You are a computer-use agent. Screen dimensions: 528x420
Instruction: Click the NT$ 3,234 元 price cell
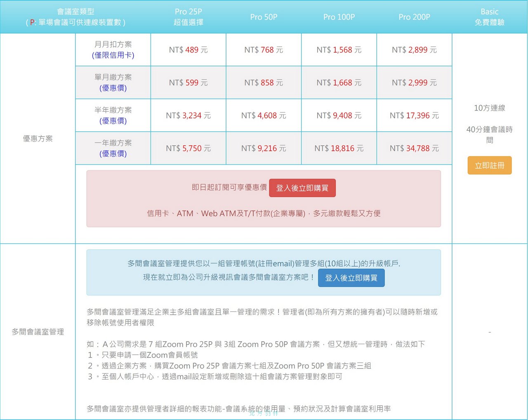coord(189,116)
